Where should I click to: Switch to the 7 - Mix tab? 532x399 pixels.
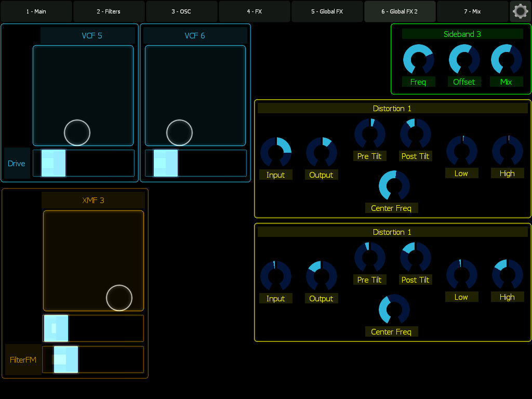[472, 11]
